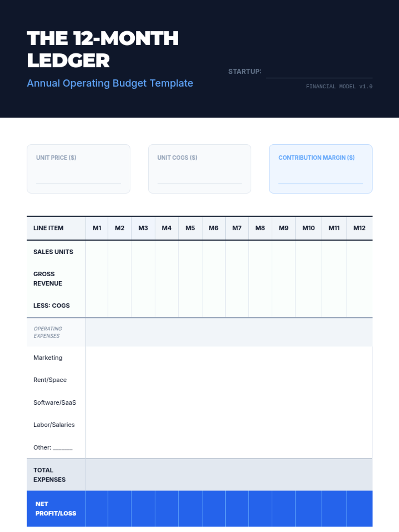Screen dimensions: 399x532
Task: Click the blank line after Other:
Action: 63,448
